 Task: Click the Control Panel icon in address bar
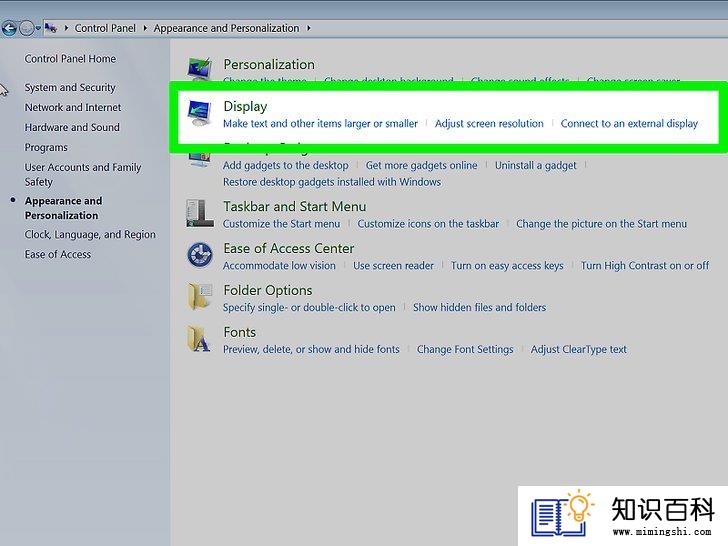coord(51,28)
